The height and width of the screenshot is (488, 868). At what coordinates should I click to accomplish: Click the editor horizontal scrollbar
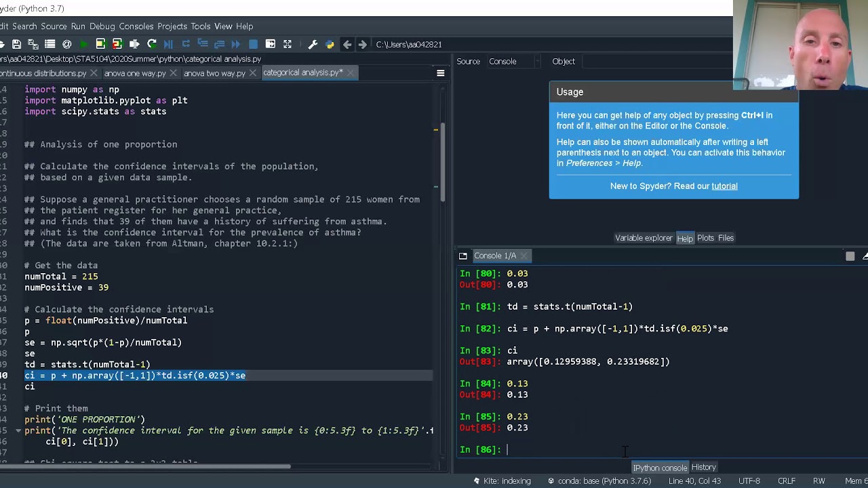point(145,466)
